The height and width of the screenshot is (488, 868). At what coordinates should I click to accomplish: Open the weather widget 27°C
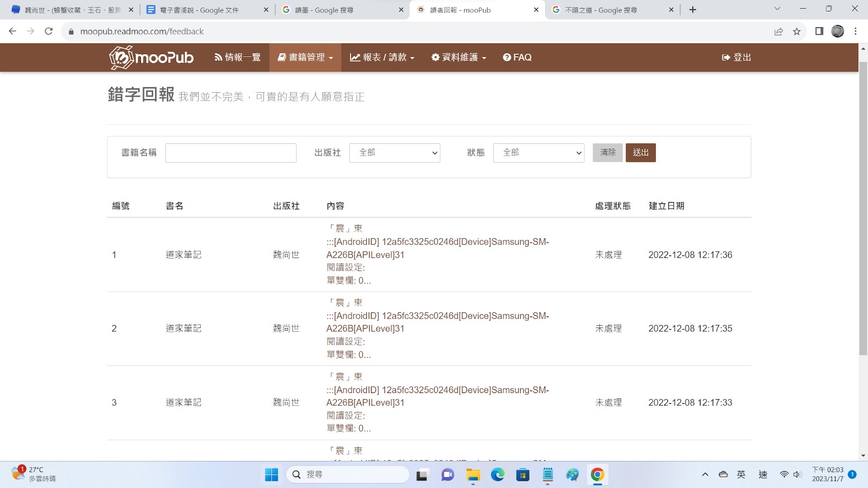tap(34, 474)
